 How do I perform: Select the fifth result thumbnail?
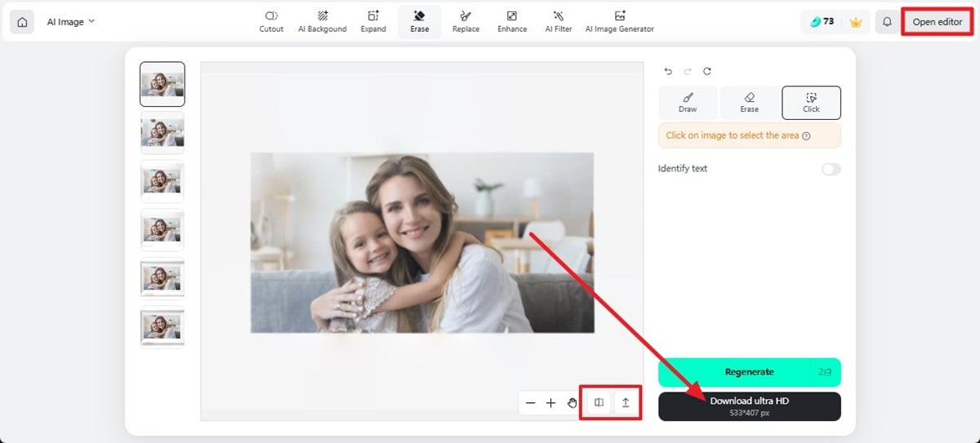point(163,279)
